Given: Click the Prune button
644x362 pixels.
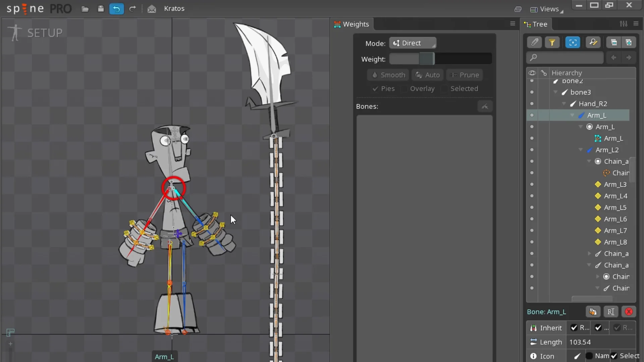Looking at the screenshot, I should pyautogui.click(x=464, y=75).
